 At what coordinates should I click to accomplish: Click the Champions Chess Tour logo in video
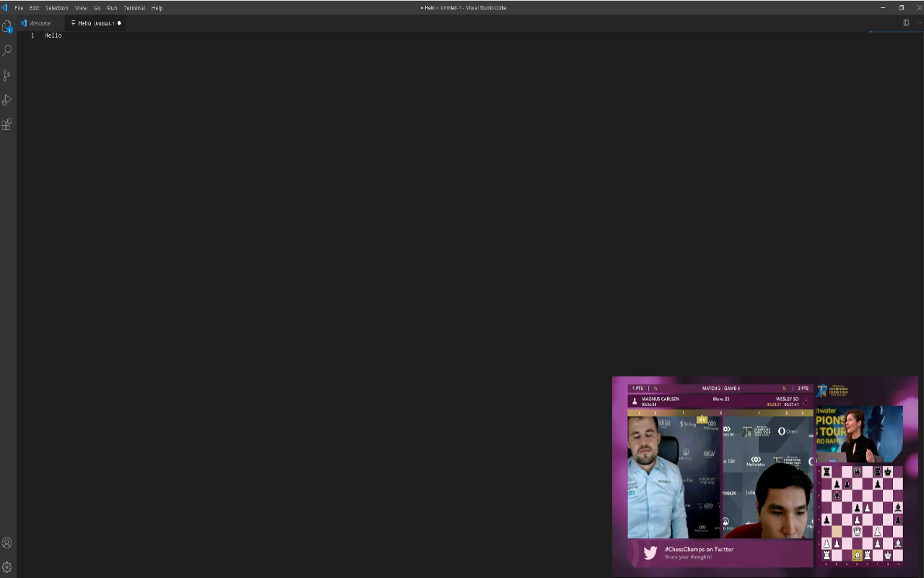pyautogui.click(x=832, y=391)
